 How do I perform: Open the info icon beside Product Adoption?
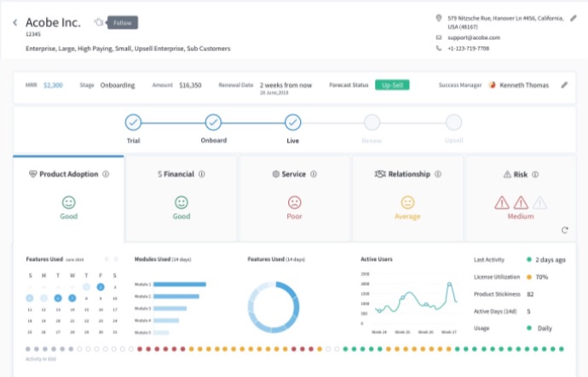point(106,174)
